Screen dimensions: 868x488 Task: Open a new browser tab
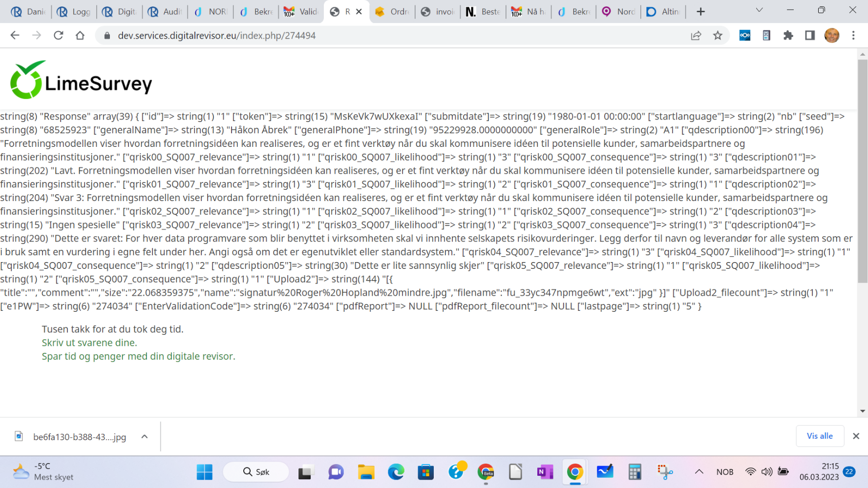click(x=700, y=11)
